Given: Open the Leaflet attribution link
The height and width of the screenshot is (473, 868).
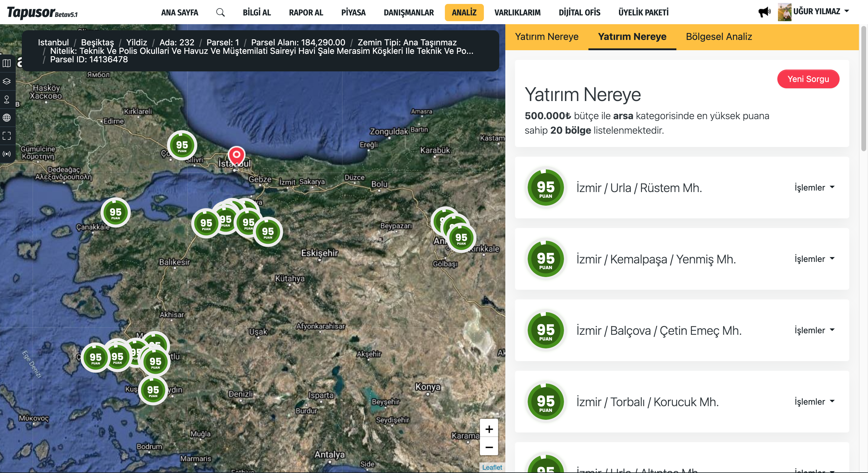Looking at the screenshot, I should [492, 467].
